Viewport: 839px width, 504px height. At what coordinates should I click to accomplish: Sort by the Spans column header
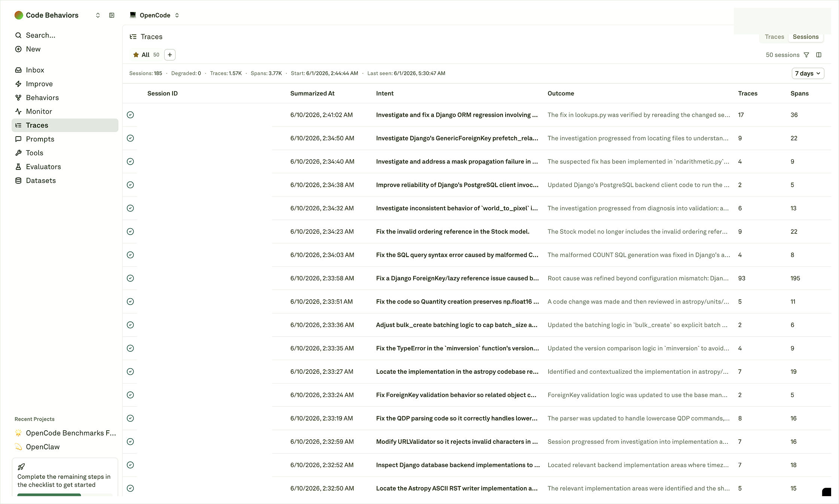[x=799, y=94]
